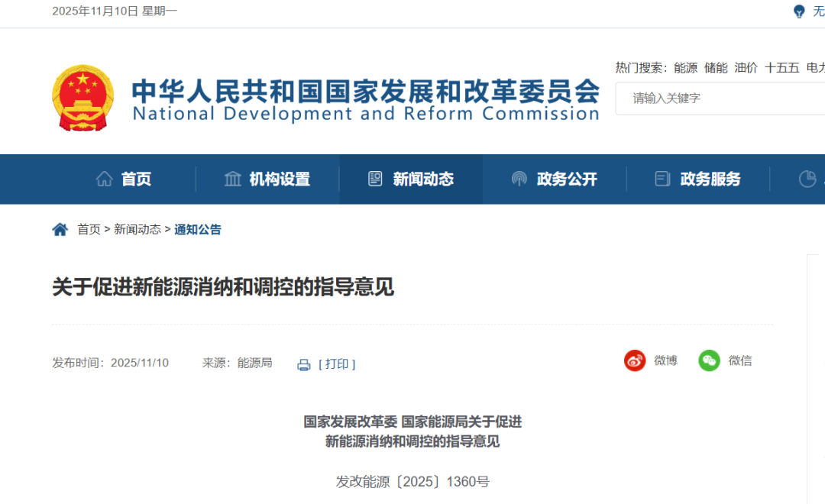Click the accessibility lightbulb icon top right
This screenshot has width=825, height=504.
coord(798,11)
